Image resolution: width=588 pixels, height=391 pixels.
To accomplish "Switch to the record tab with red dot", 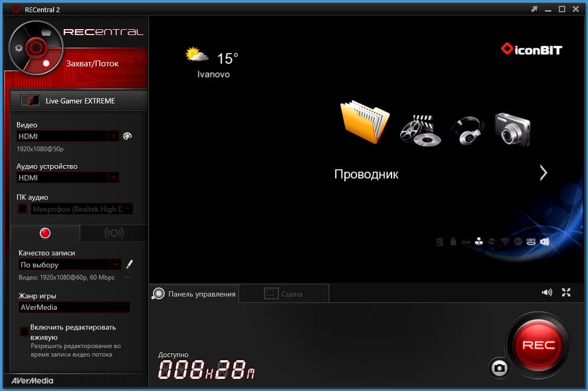I will (45, 233).
